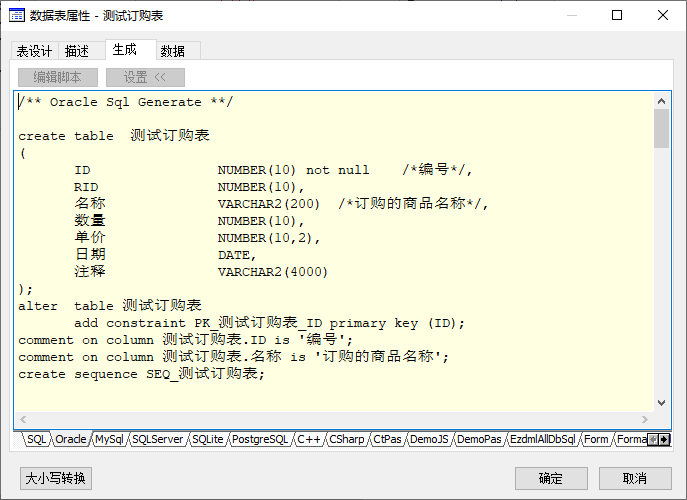Cancel with the 取消 button

tap(635, 478)
